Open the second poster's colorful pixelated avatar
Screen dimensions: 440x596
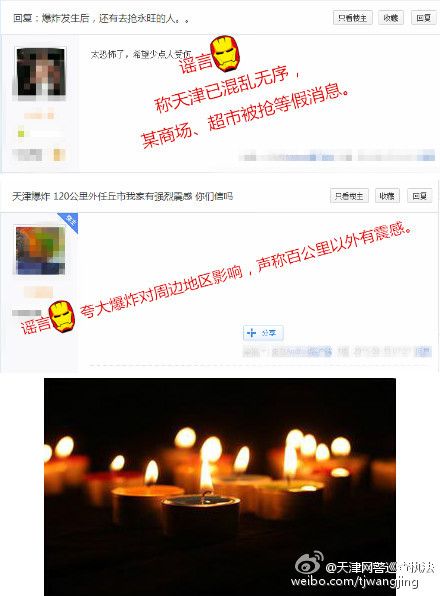coord(40,250)
